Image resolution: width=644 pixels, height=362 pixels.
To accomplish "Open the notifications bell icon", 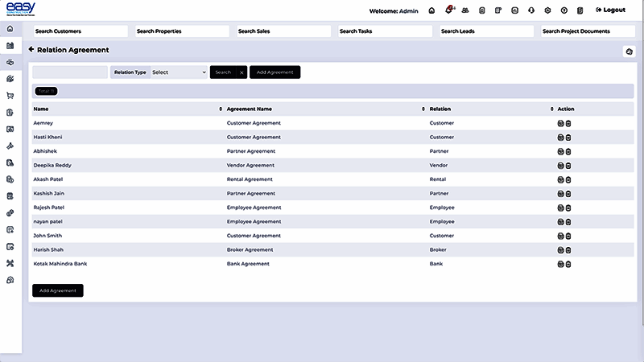I will pos(449,10).
